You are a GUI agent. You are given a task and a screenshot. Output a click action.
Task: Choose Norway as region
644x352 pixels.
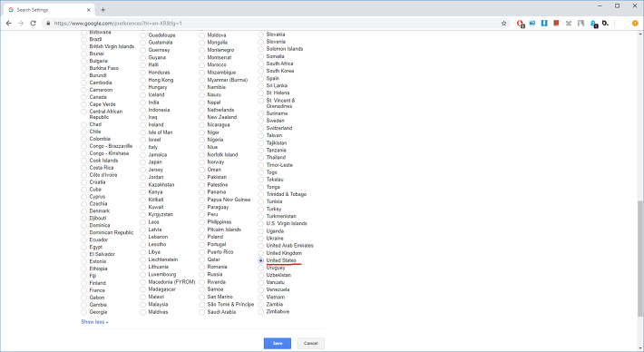point(201,162)
